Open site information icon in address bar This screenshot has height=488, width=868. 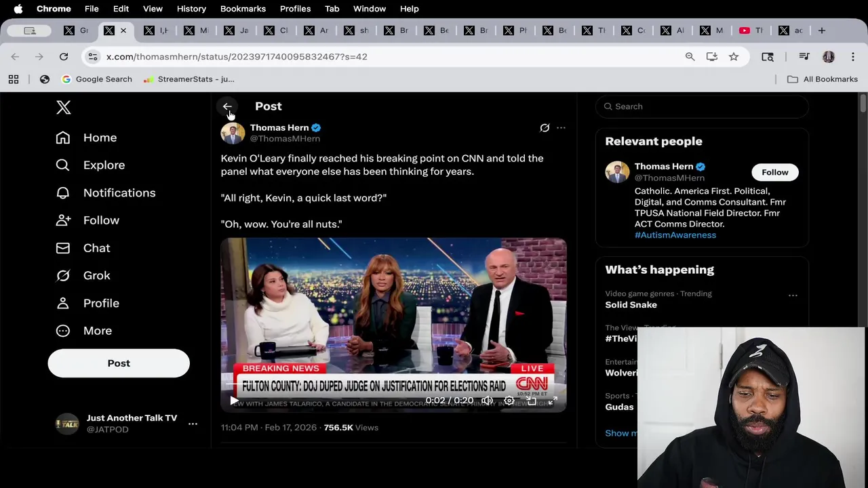click(93, 57)
